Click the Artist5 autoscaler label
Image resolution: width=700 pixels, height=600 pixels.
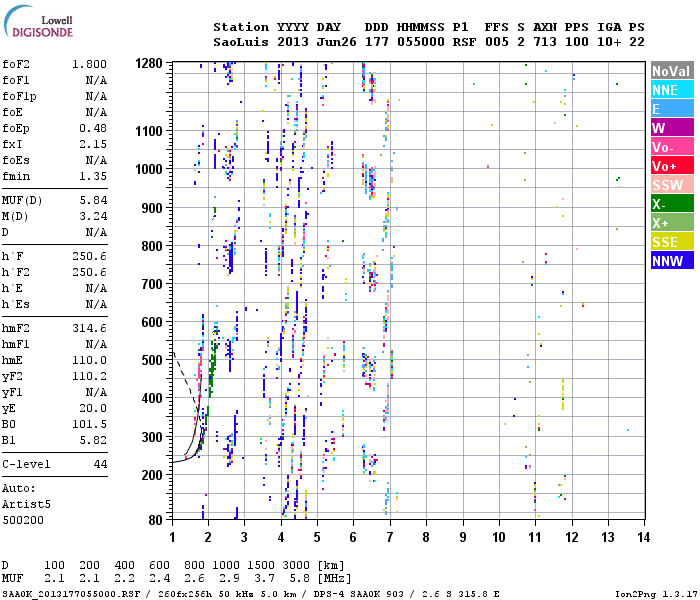click(26, 504)
